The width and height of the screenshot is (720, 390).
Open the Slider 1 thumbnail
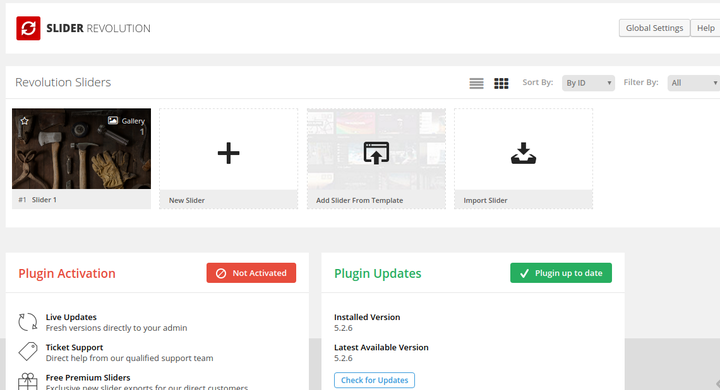click(81, 148)
